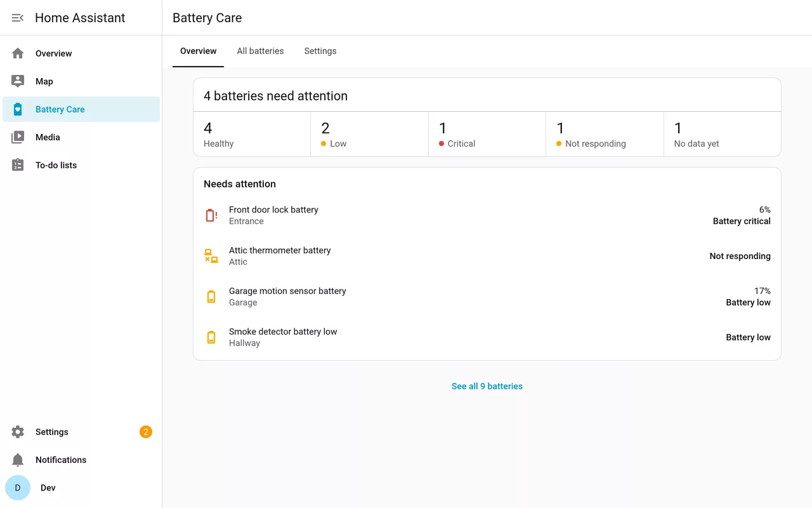Open To-do lists in the sidebar

81,165
